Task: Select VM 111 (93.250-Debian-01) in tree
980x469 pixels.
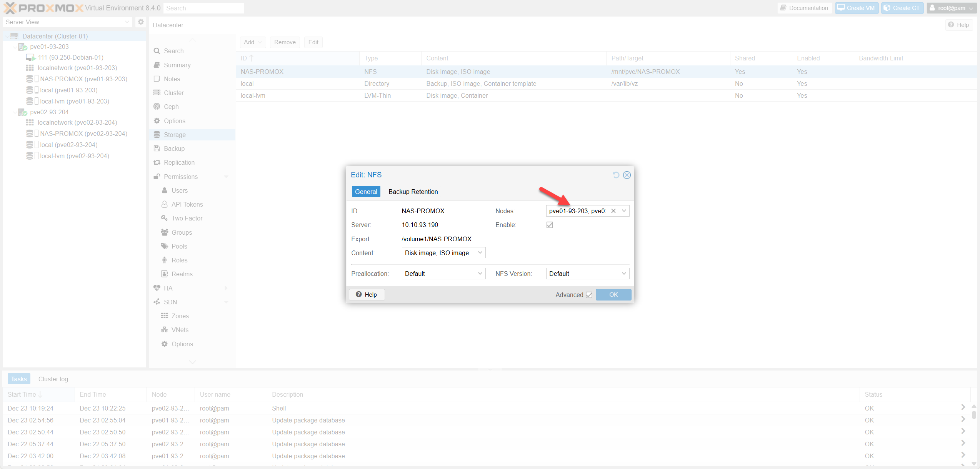Action: 70,57
